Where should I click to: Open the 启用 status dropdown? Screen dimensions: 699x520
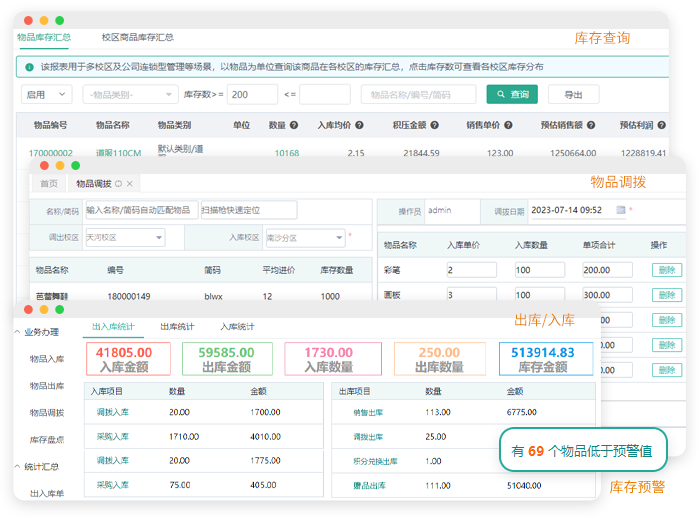click(x=47, y=95)
